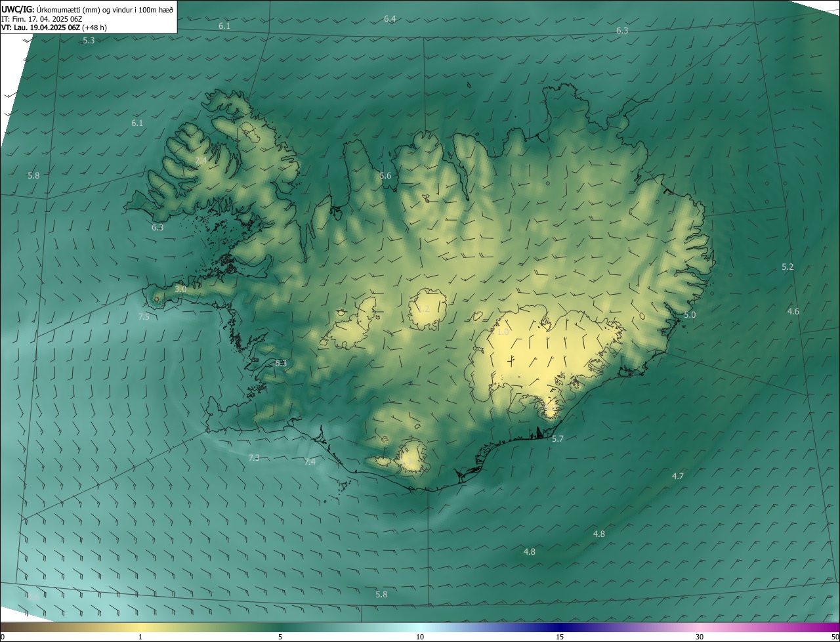The height and width of the screenshot is (642, 840).
Task: Click the 6.4 value along the top edge
Action: point(390,19)
